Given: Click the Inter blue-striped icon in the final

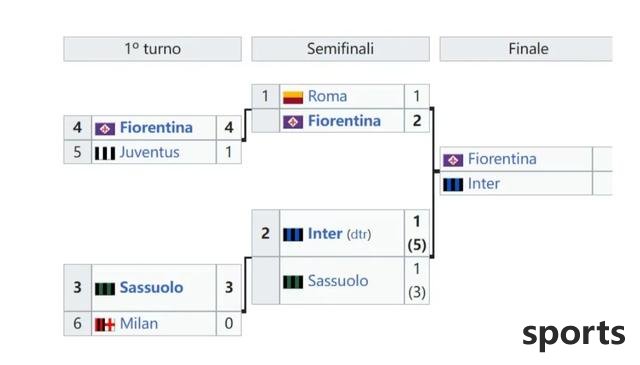Looking at the screenshot, I should [x=453, y=185].
